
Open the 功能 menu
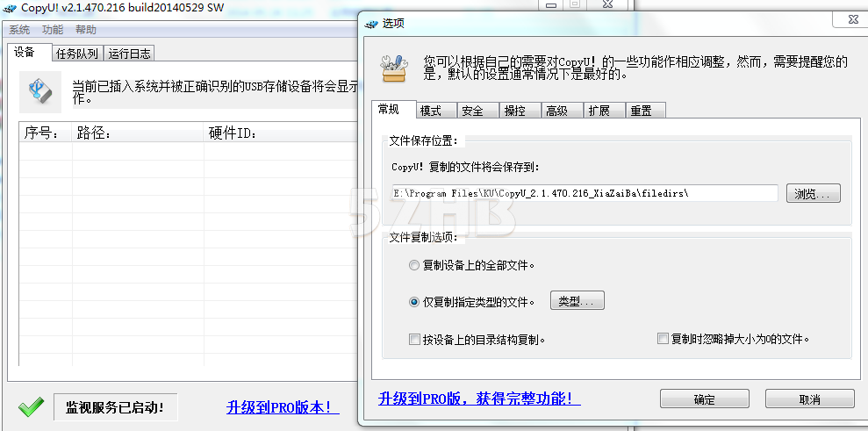click(x=53, y=29)
